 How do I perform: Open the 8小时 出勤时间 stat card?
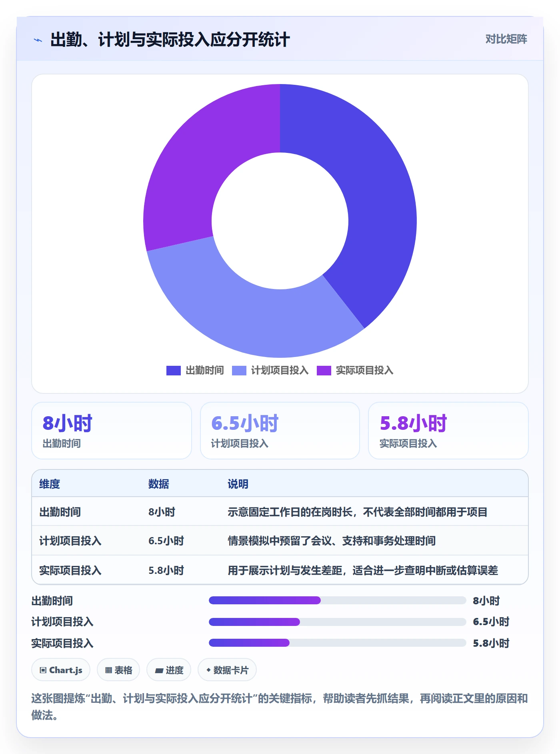(x=112, y=431)
